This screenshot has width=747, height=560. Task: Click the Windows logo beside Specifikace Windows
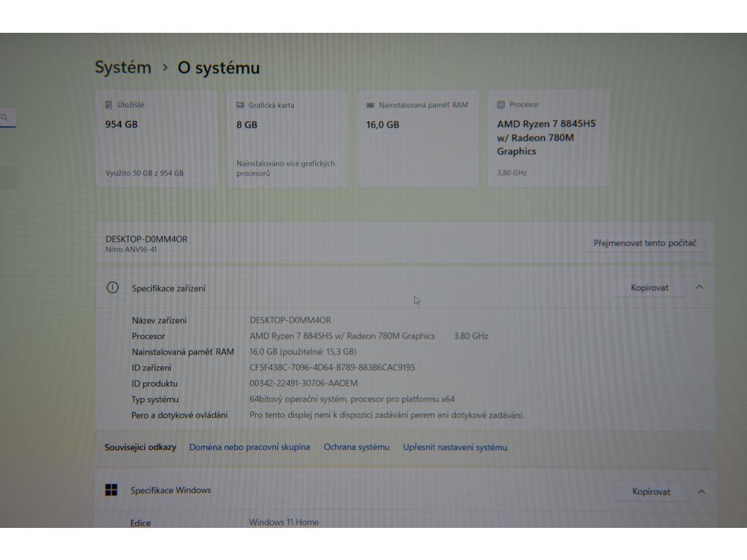point(111,490)
